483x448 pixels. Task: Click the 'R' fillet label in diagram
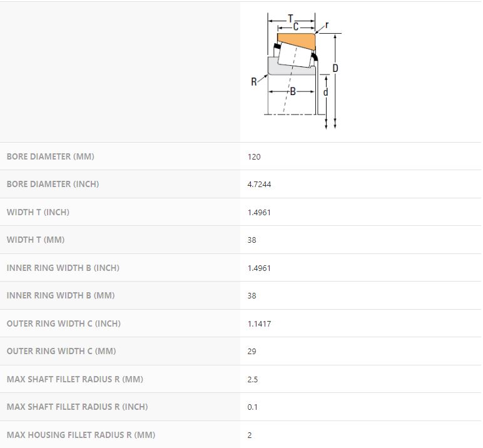[x=254, y=81]
